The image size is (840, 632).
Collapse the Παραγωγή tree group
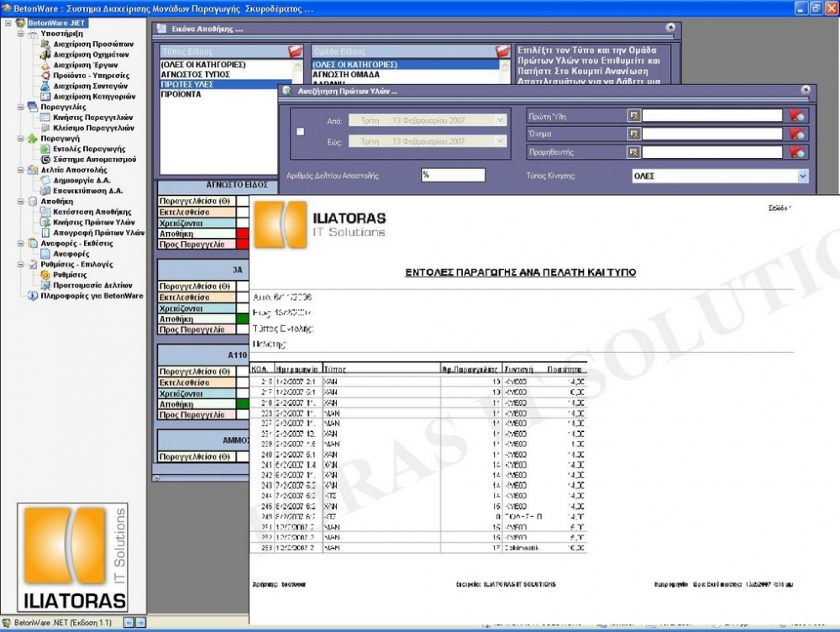(20, 139)
